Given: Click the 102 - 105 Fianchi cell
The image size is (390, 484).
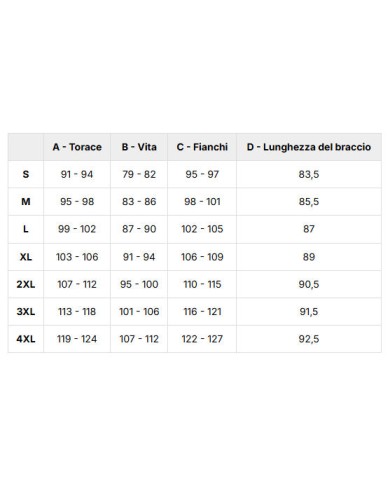Looking at the screenshot, I should (x=202, y=229).
